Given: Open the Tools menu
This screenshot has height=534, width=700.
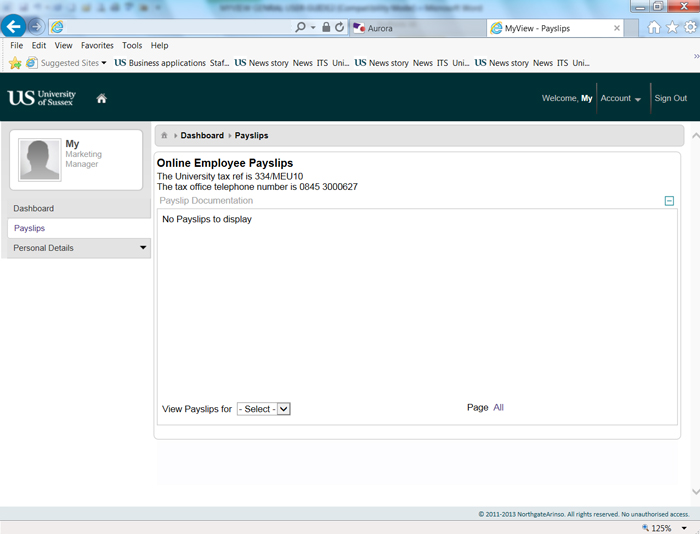Looking at the screenshot, I should pyautogui.click(x=132, y=46).
